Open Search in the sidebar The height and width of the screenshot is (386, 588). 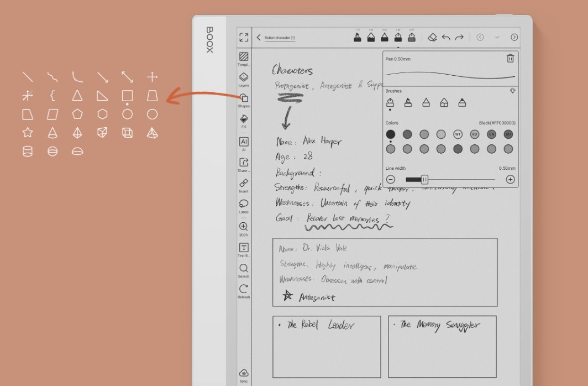pyautogui.click(x=244, y=270)
